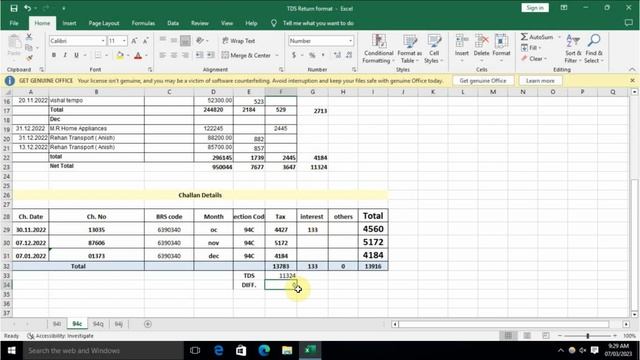Click the Percent Style icon

point(312,55)
